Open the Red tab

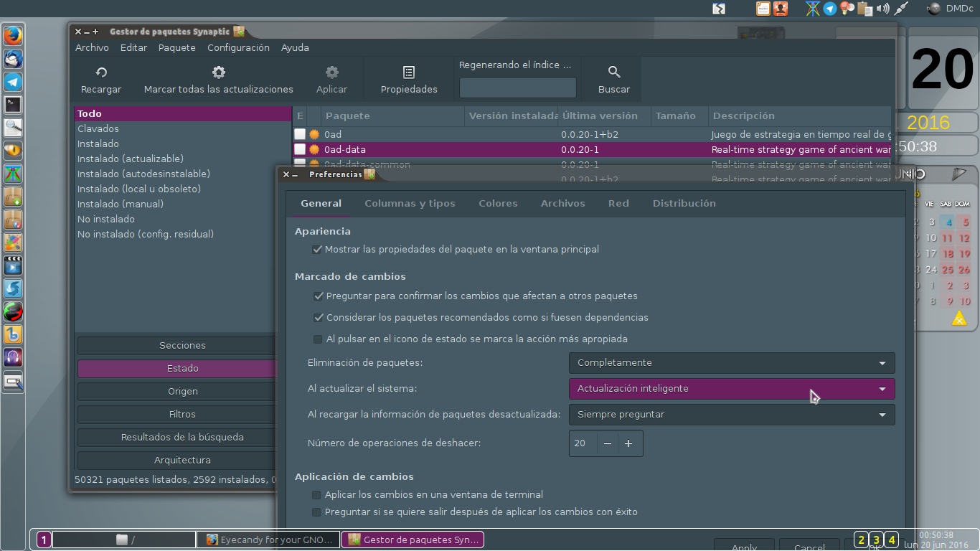coord(618,204)
